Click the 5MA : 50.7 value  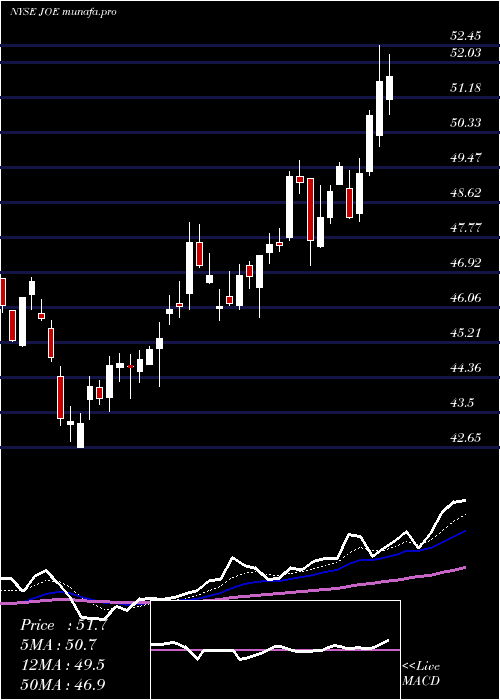click(58, 645)
